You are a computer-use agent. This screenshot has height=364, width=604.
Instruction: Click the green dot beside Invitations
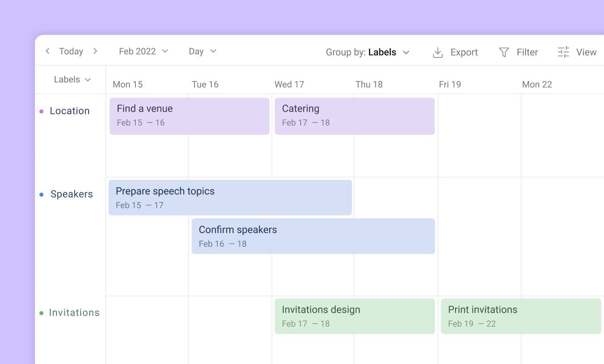(x=41, y=313)
